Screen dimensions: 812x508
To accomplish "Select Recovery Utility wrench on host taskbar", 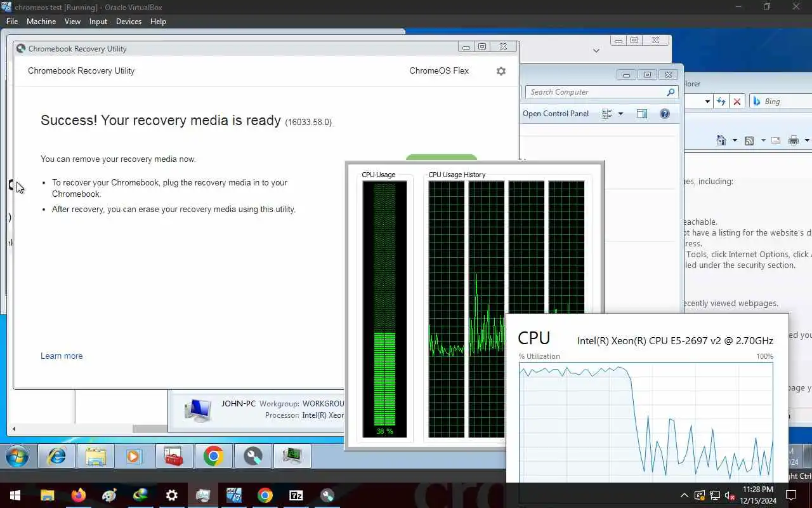I will click(327, 495).
